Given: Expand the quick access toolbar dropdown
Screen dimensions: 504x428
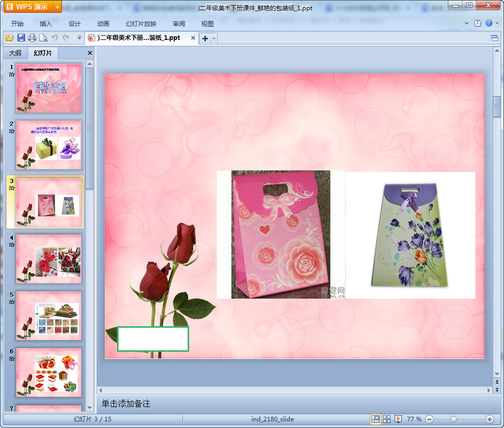Looking at the screenshot, I should click(x=79, y=38).
